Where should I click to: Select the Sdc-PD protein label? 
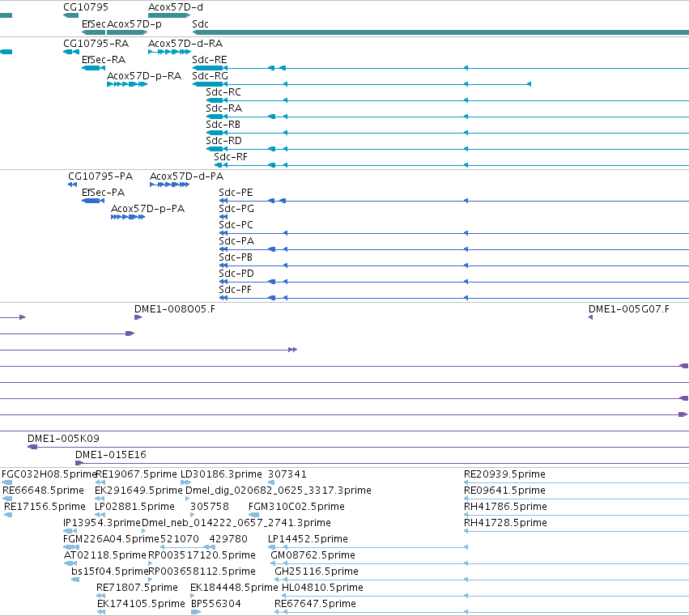[236, 274]
